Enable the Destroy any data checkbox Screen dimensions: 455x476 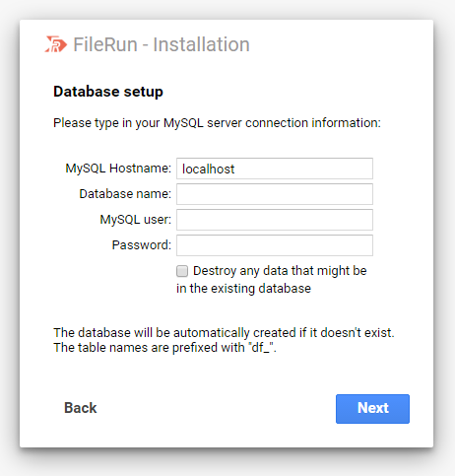click(x=182, y=271)
